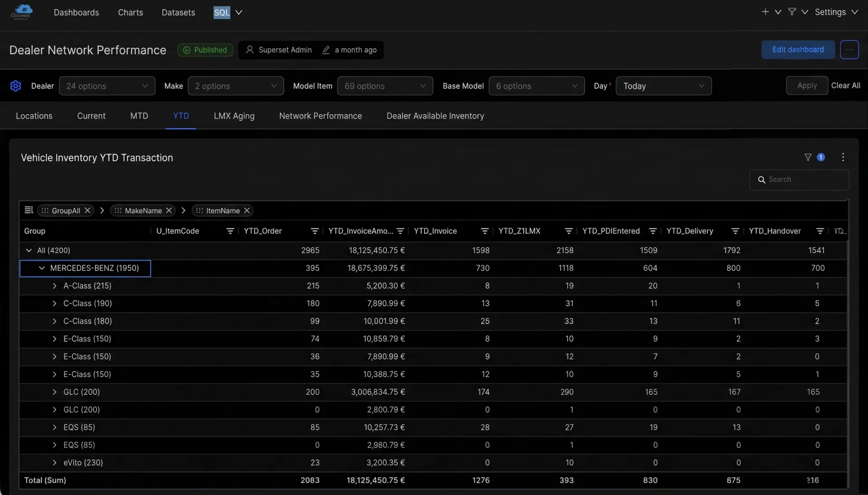Open the Dealer Available Inventory tab
Viewport: 868px width, 495px height.
tap(435, 116)
